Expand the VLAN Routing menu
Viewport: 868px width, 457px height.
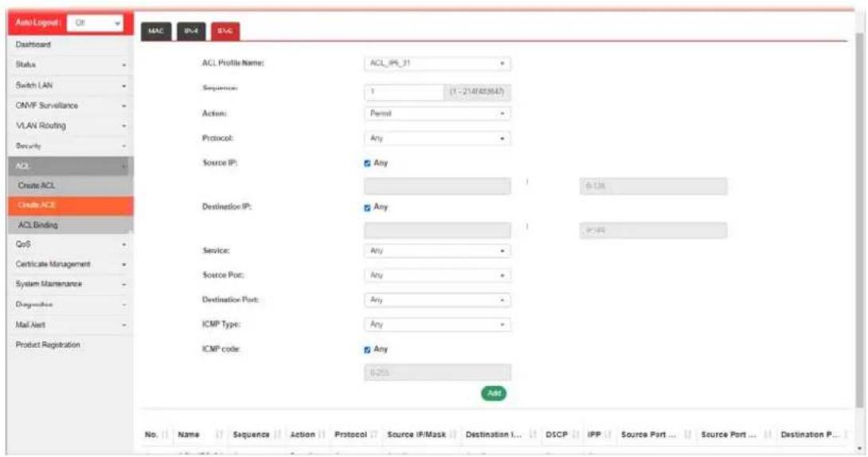point(70,126)
